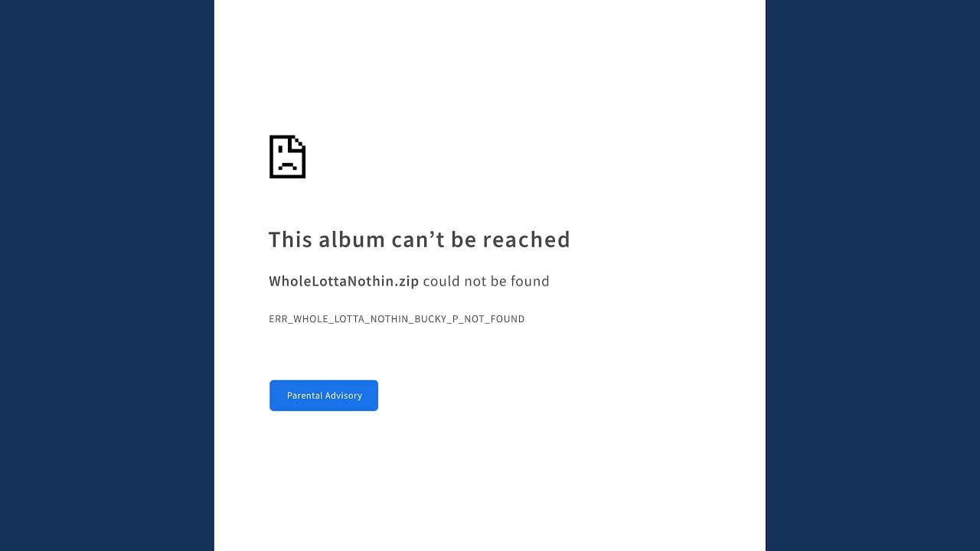Viewport: 980px width, 551px height.
Task: Click the word "This" starting the heading
Action: tap(291, 240)
